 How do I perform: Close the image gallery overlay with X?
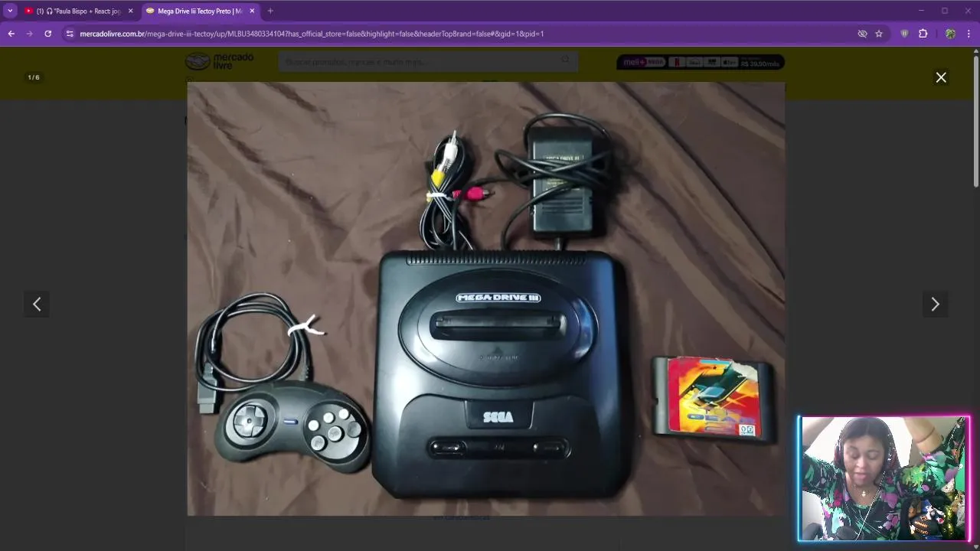pos(941,77)
